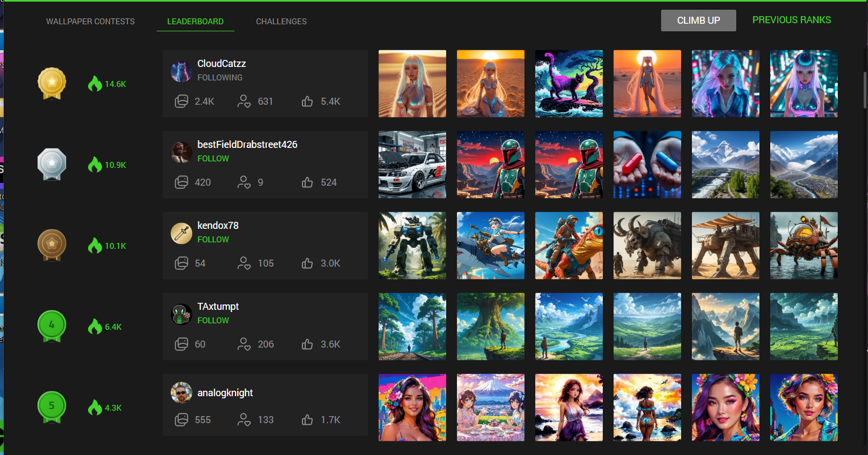
Task: Open the Previous Ranks link
Action: click(x=791, y=20)
